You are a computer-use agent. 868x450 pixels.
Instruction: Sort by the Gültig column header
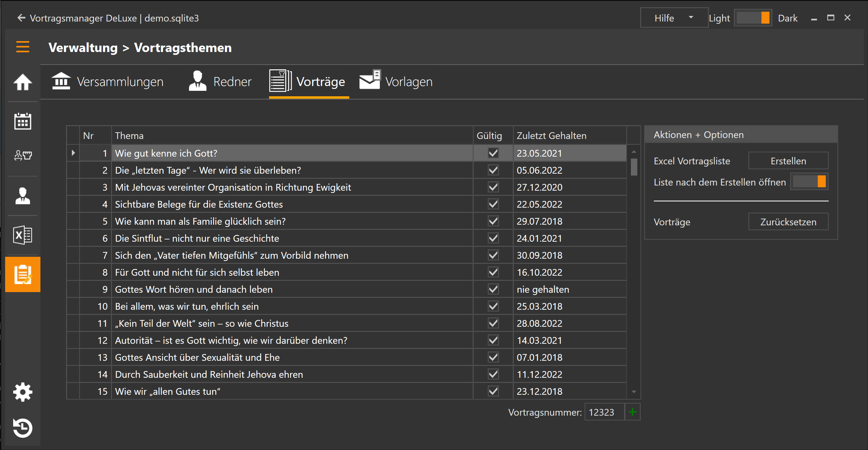pos(493,135)
